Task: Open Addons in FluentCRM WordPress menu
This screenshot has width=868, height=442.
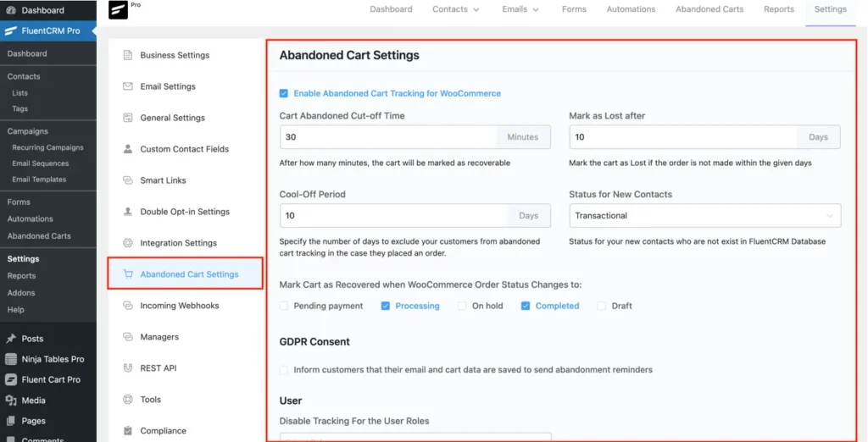Action: 21,293
